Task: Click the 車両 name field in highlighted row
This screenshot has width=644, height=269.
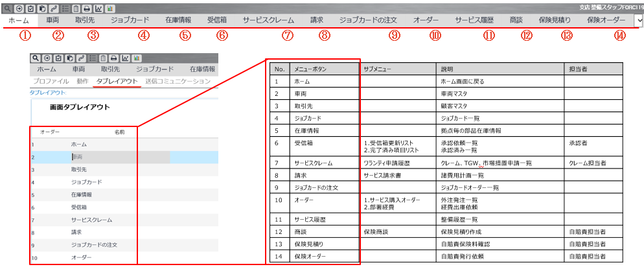Action: coord(78,157)
